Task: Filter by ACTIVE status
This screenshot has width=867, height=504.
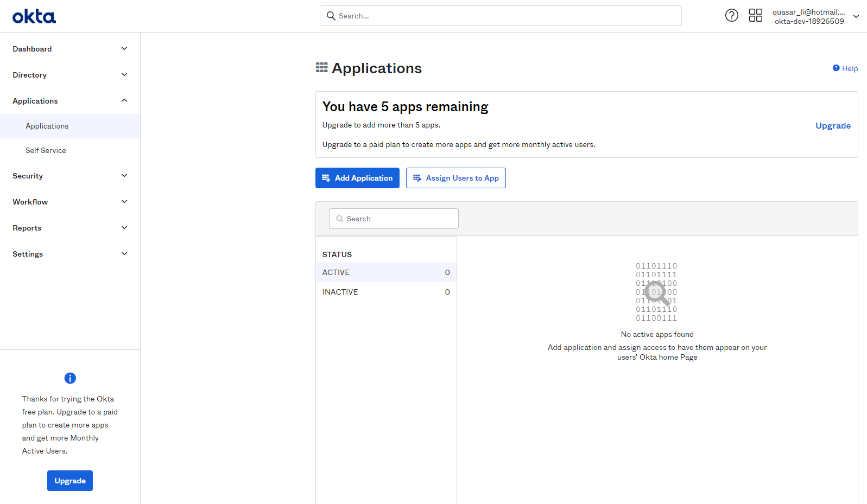Action: coord(386,272)
